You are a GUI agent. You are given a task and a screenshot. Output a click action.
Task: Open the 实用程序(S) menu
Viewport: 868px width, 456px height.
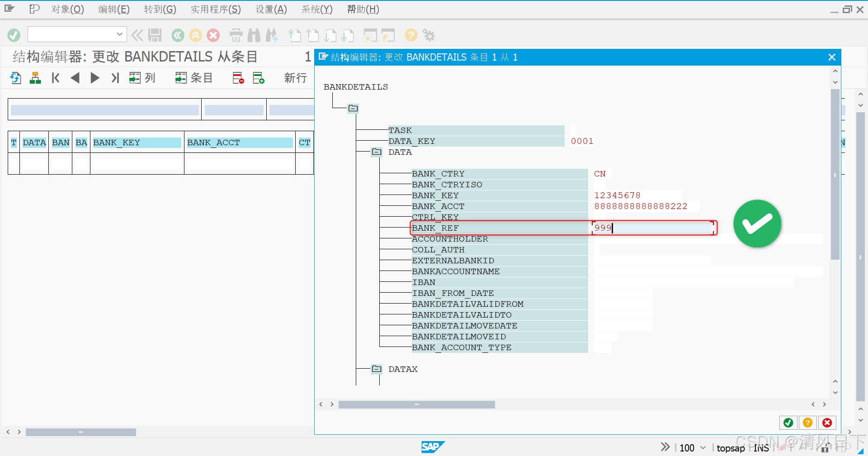click(216, 9)
